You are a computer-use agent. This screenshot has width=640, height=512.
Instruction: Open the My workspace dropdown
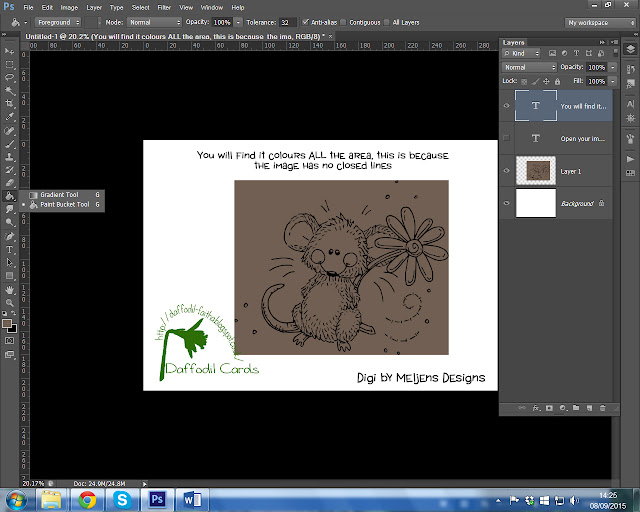(600, 22)
